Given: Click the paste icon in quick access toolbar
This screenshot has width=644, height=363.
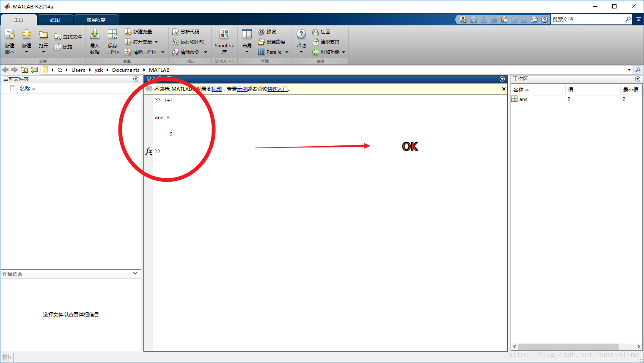Looking at the screenshot, I should tap(504, 19).
